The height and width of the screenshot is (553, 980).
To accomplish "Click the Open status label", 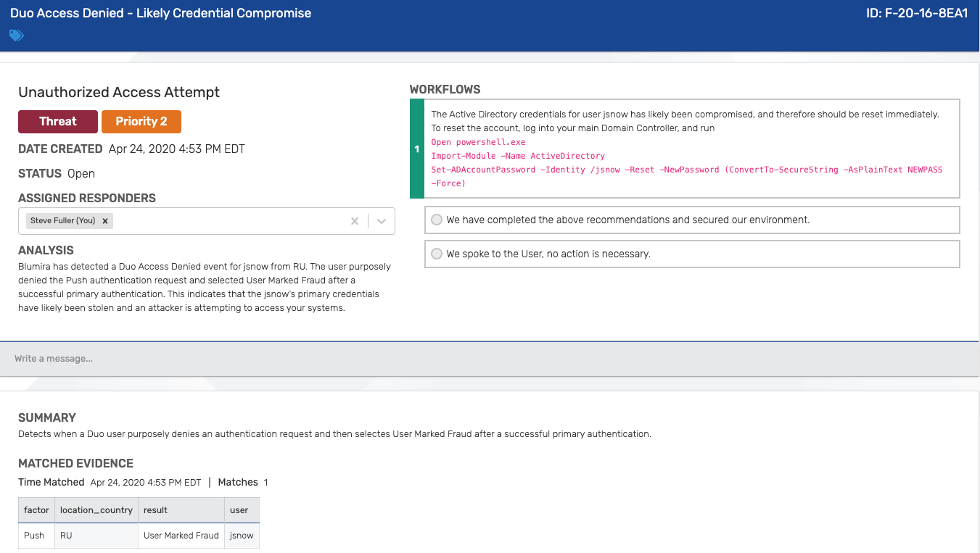I will (81, 173).
